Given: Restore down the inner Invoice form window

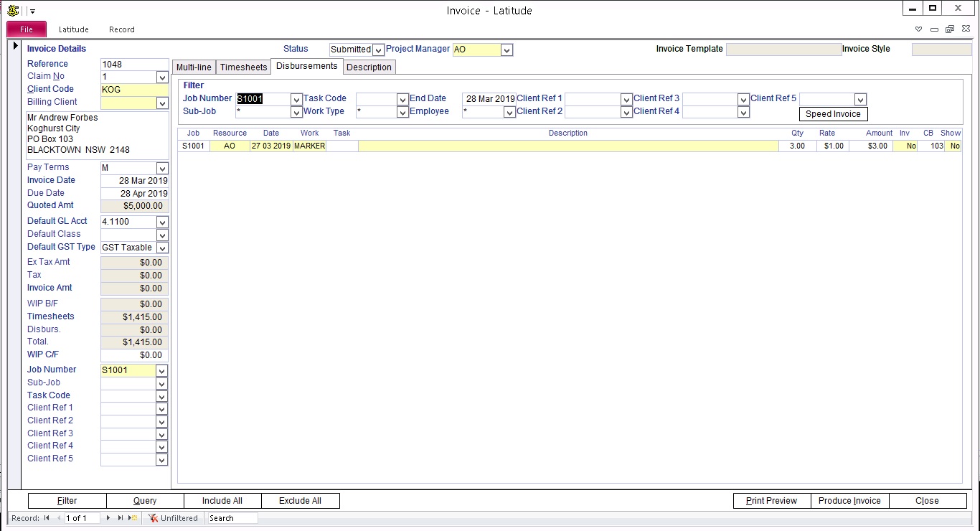Looking at the screenshot, I should point(949,29).
